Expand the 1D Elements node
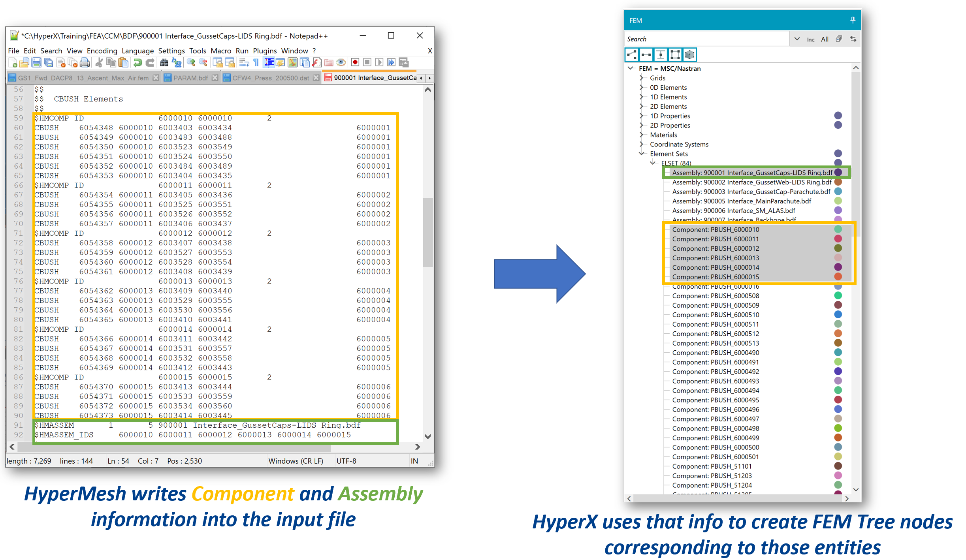 642,97
